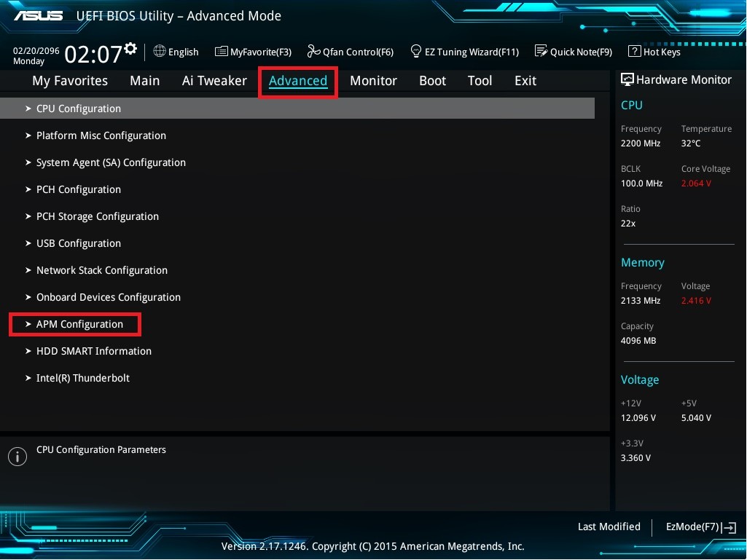
Task: Click CPU Core Voltage 2.064 V value
Action: (x=696, y=184)
